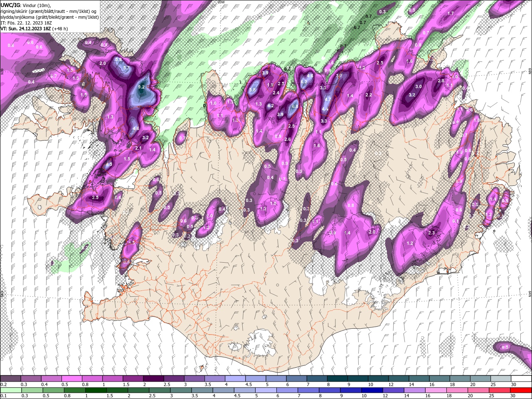Click the 2.4 value label on the map
This screenshot has height=399, width=532.
coord(276,93)
